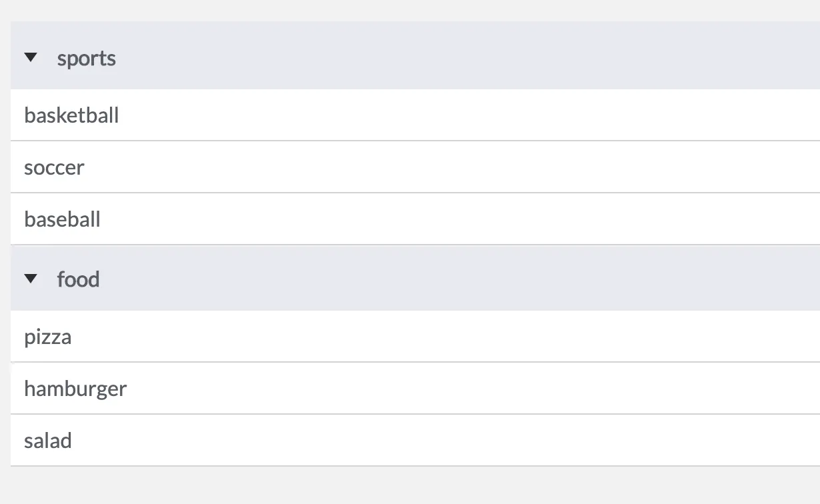Select the soccer row
Viewport: 820px width, 504px height.
415,167
